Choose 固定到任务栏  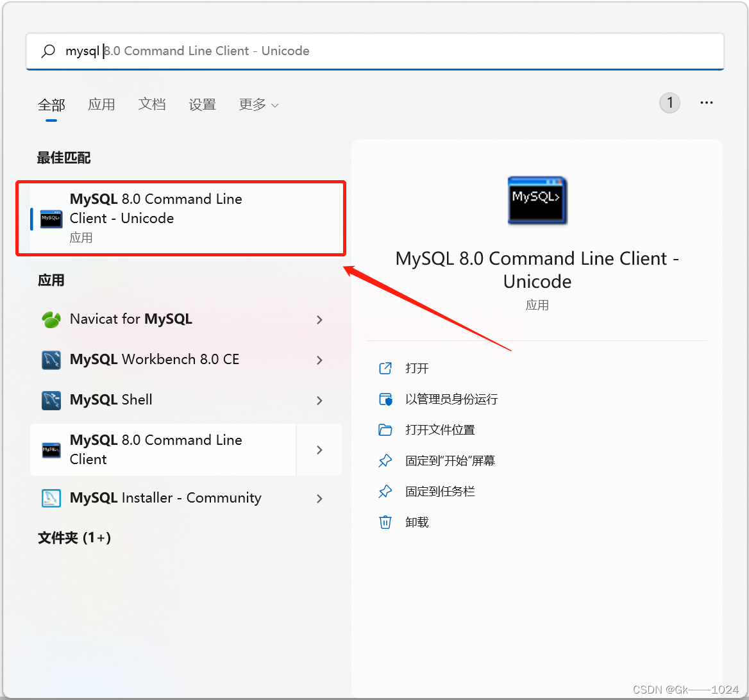point(440,491)
